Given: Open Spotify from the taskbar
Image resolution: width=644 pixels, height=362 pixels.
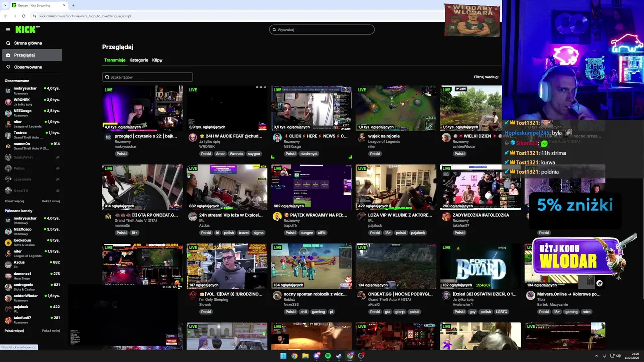Looking at the screenshot, I should tap(328, 356).
